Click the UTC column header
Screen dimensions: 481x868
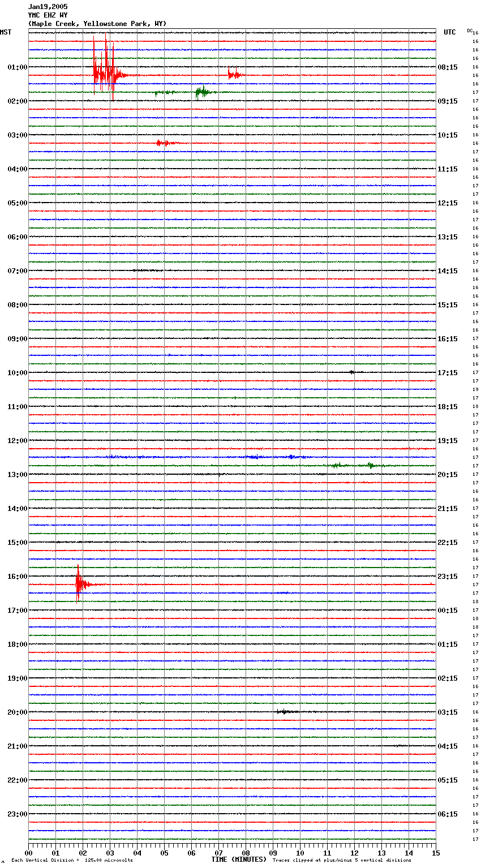[x=450, y=32]
